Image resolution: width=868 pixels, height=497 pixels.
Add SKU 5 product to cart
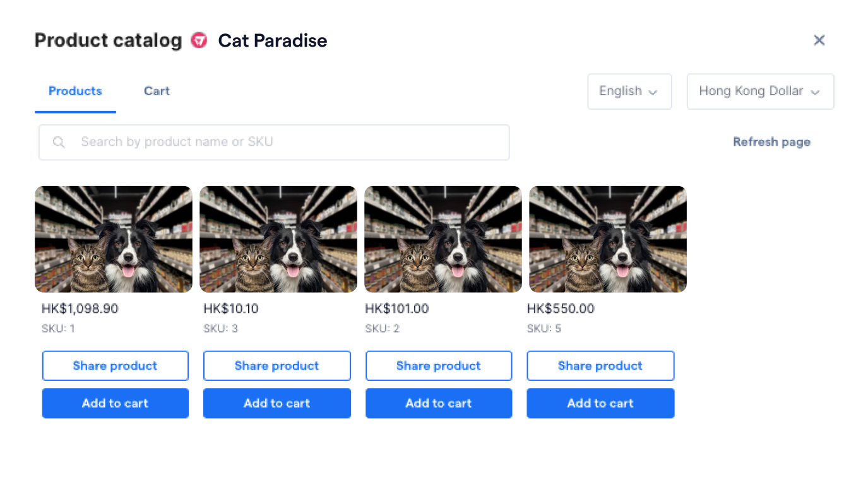click(600, 403)
